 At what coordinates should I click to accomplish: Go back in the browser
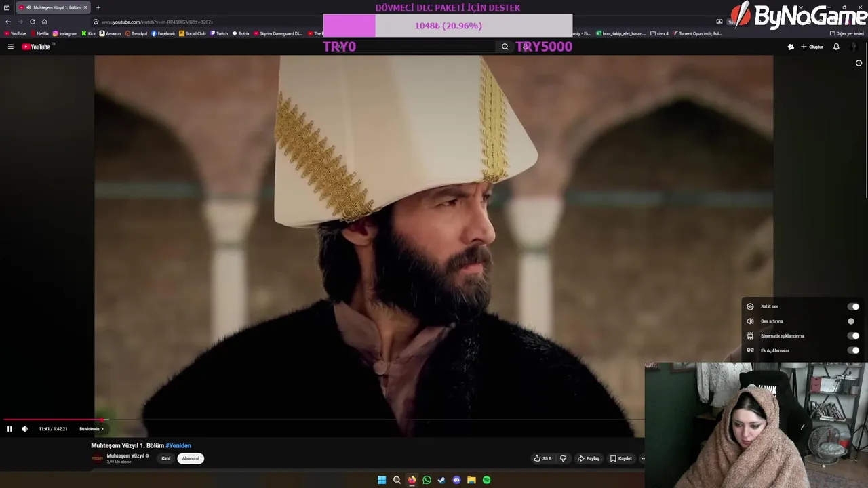(8, 22)
